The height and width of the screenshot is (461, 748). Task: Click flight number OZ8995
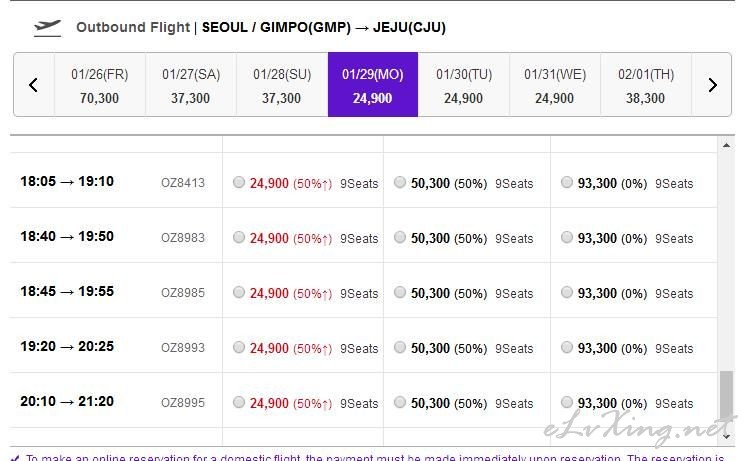(x=183, y=403)
